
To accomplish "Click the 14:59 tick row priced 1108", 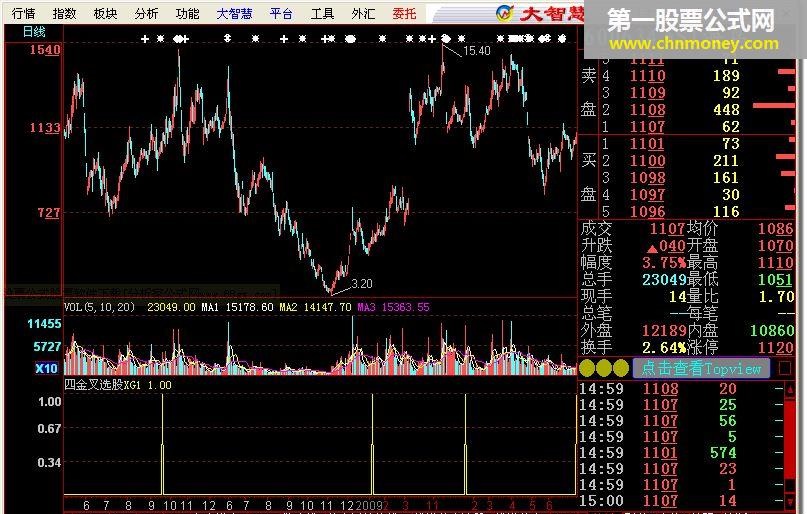I will pos(680,389).
